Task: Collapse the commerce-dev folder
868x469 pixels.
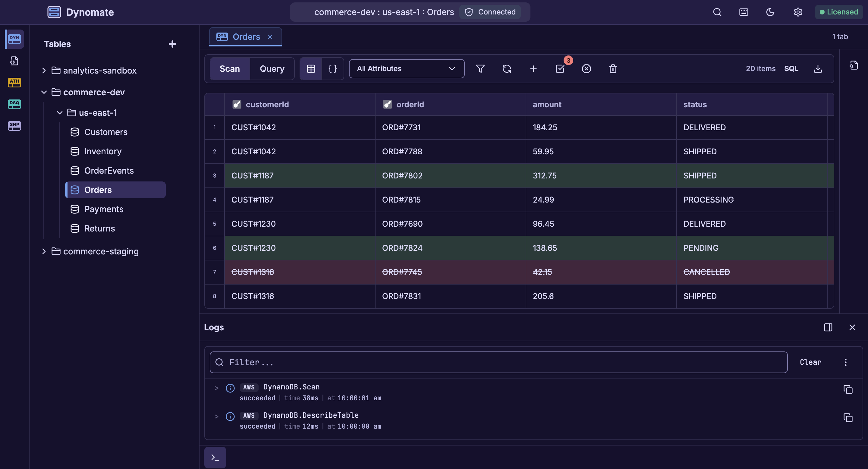Action: pyautogui.click(x=44, y=92)
